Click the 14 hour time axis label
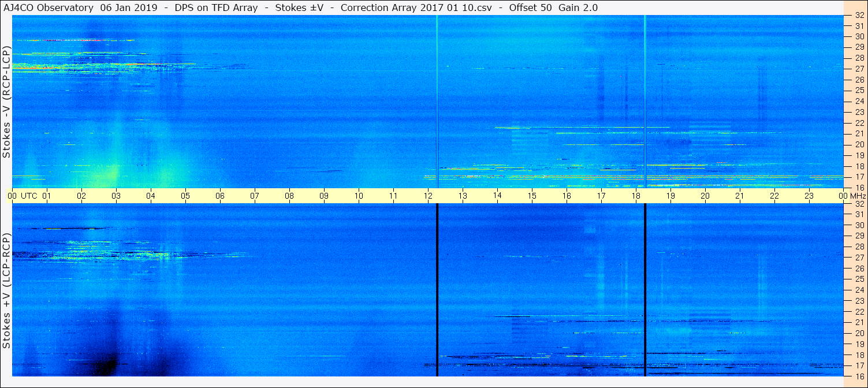Image resolution: width=868 pixels, height=388 pixels. [497, 196]
